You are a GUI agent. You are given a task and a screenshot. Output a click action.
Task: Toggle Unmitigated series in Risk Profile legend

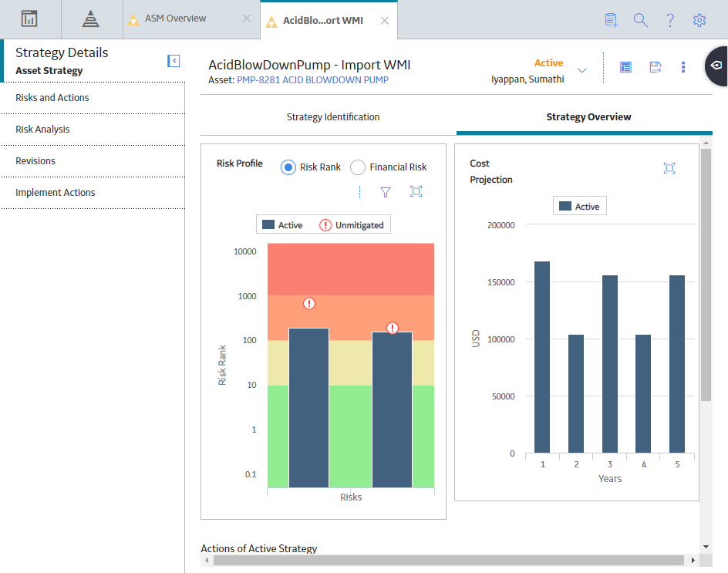pyautogui.click(x=352, y=225)
